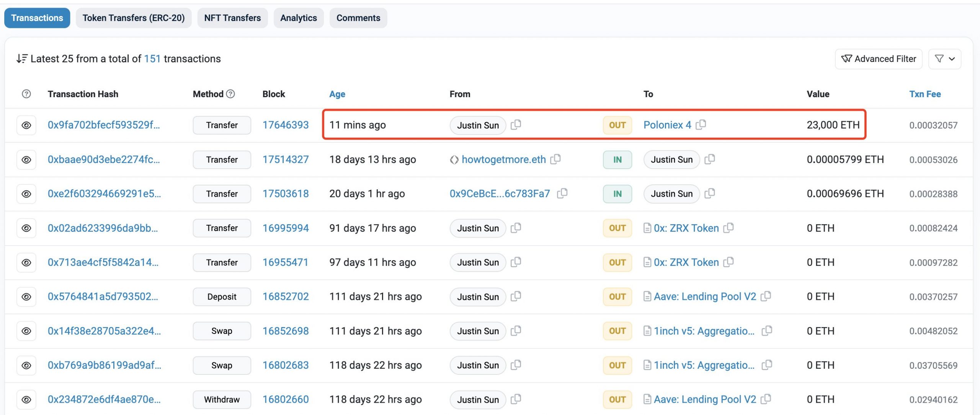980x415 pixels.
Task: Copy Justin Sun address in the 18 days 13 hrs row
Action: pos(710,159)
